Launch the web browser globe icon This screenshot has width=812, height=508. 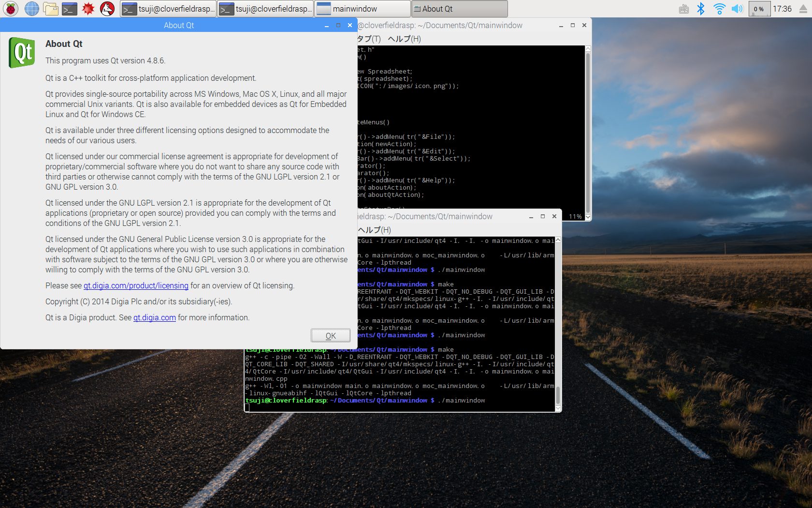coord(32,9)
